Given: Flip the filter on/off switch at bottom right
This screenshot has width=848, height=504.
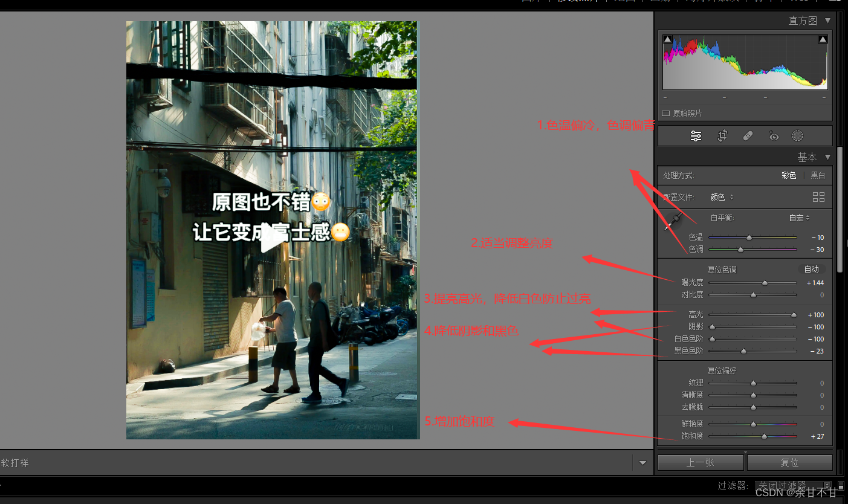Looking at the screenshot, I should click(x=841, y=486).
